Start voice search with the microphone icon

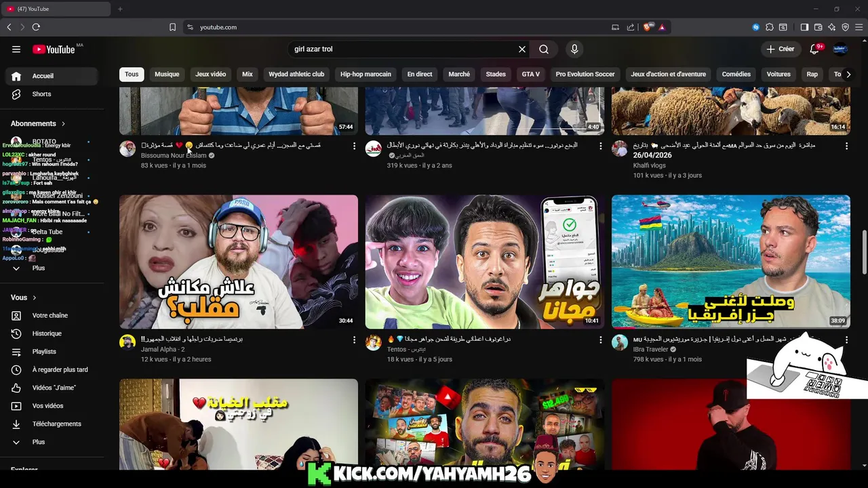[x=574, y=49]
